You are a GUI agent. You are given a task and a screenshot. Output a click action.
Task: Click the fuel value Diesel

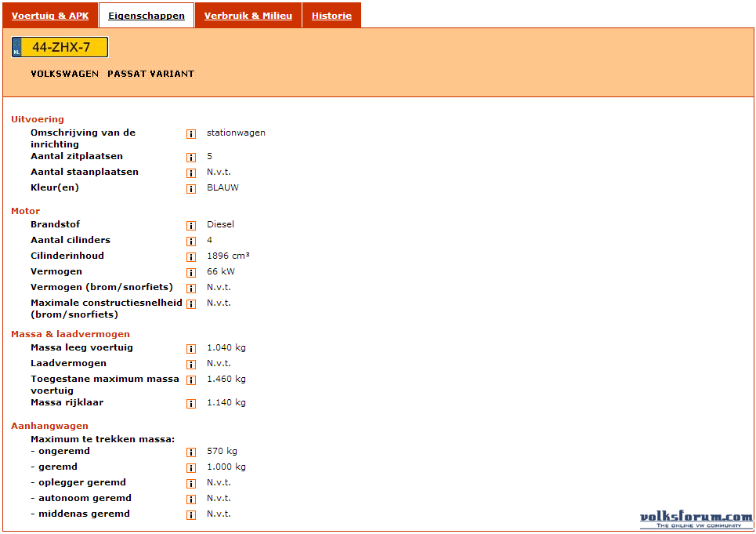pos(220,224)
